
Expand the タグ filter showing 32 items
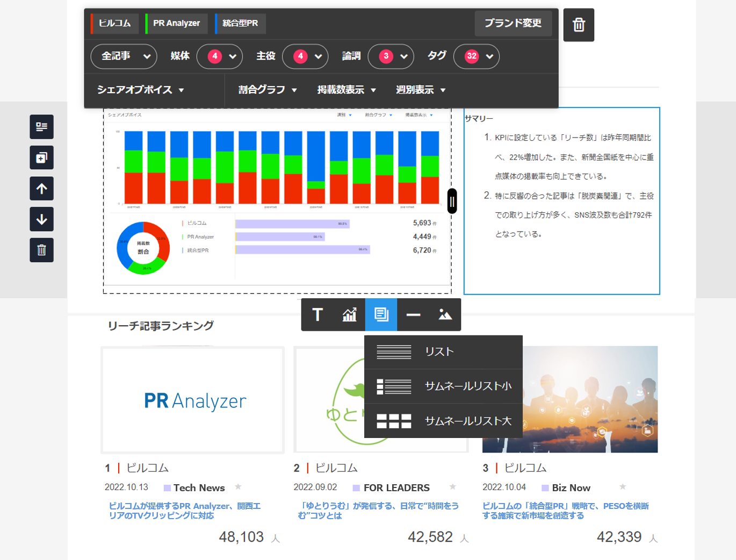(476, 56)
